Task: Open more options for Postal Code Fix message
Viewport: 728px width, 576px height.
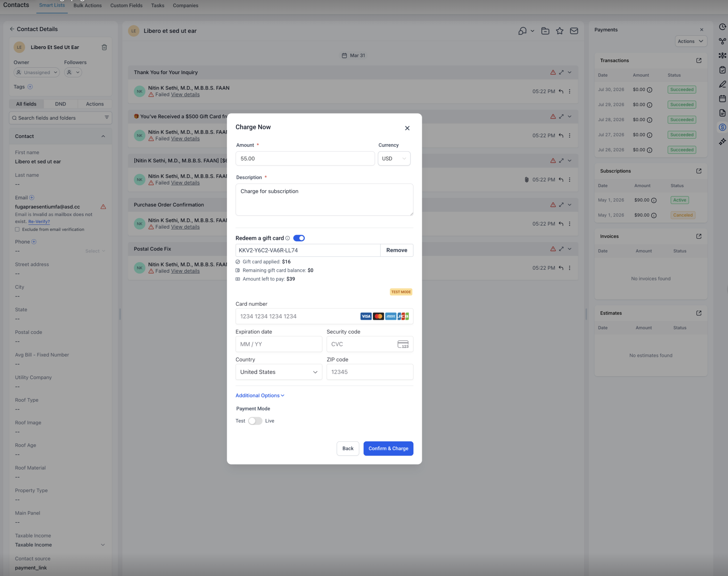Action: [x=570, y=268]
